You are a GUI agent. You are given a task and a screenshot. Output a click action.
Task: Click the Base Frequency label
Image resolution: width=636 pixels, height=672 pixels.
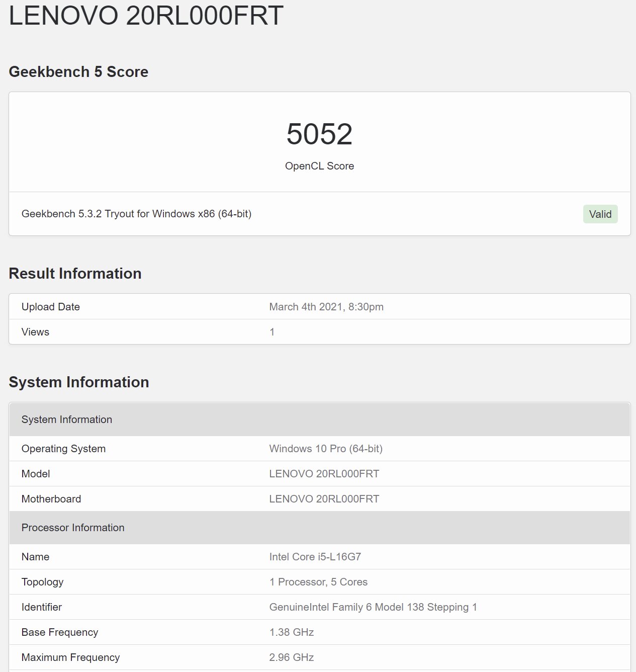60,632
